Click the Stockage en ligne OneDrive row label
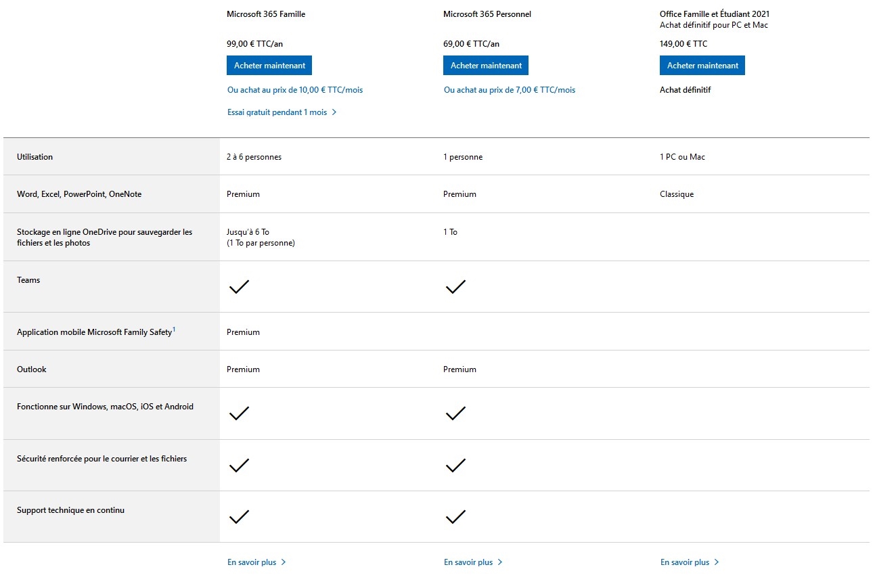Image resolution: width=875 pixels, height=588 pixels. coord(104,238)
